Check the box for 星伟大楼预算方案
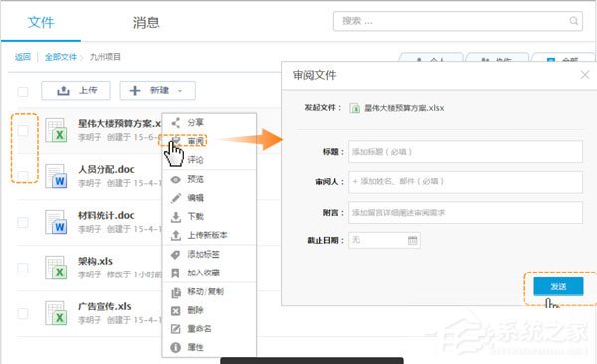Image resolution: width=597 pixels, height=364 pixels. click(x=23, y=130)
